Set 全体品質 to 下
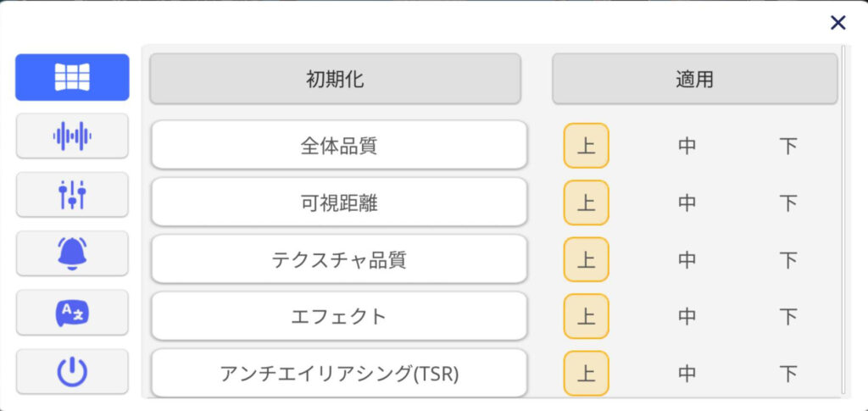 [x=787, y=146]
